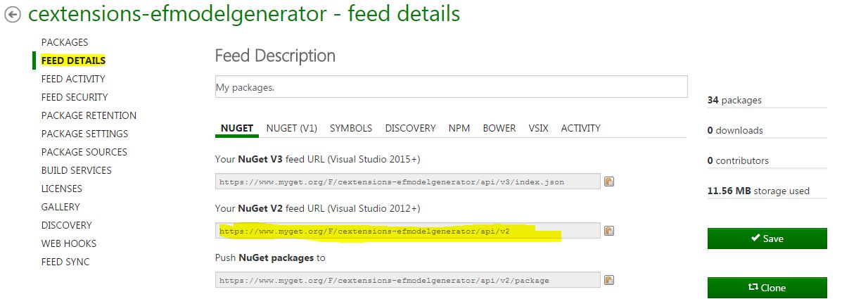
Task: Click the NuGet V3 feed URL field
Action: click(407, 182)
